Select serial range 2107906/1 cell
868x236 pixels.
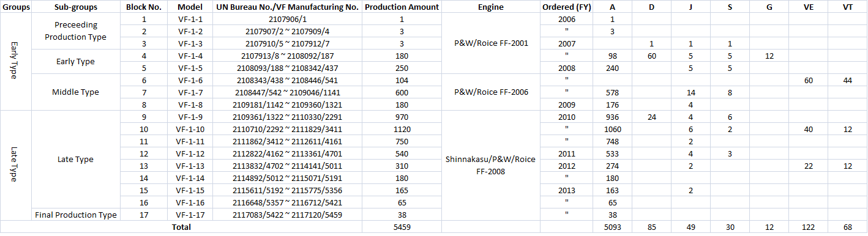click(x=288, y=19)
